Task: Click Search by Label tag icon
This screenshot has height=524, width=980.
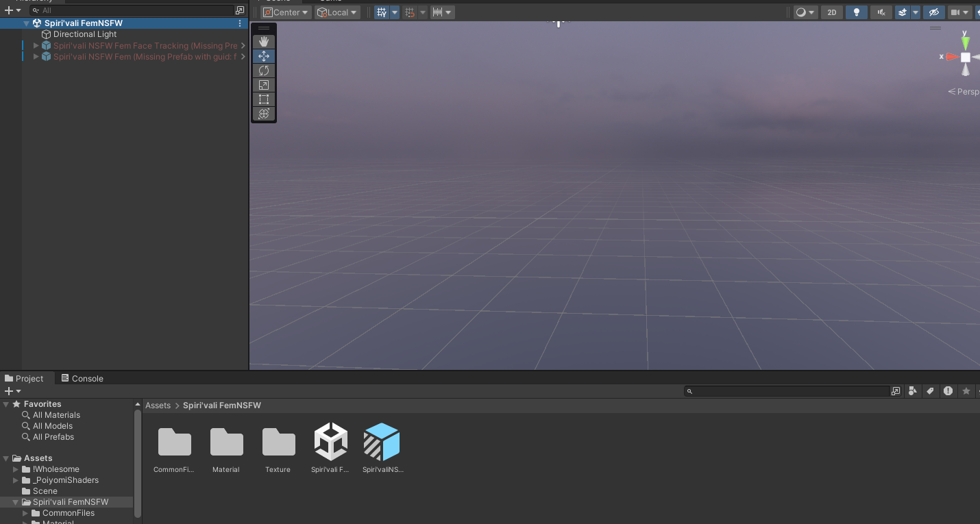Action: click(x=930, y=391)
